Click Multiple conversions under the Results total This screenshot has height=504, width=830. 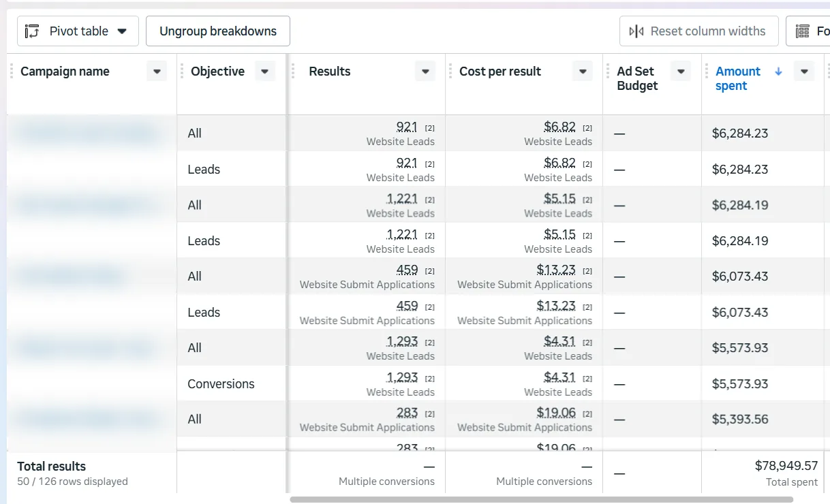pos(386,482)
